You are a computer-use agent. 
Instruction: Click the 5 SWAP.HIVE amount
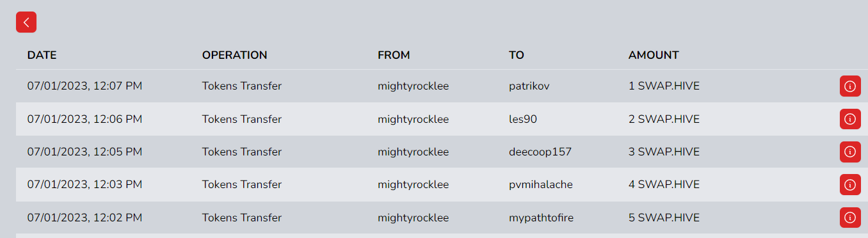[664, 218]
